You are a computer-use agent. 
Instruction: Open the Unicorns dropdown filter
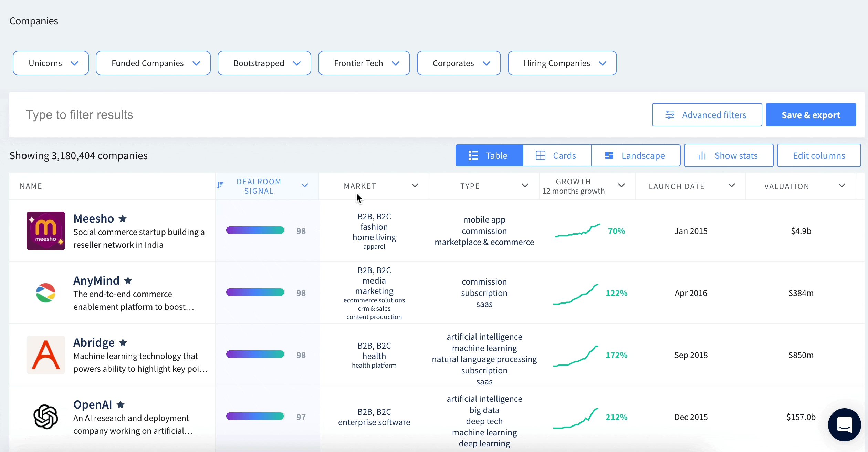(51, 63)
